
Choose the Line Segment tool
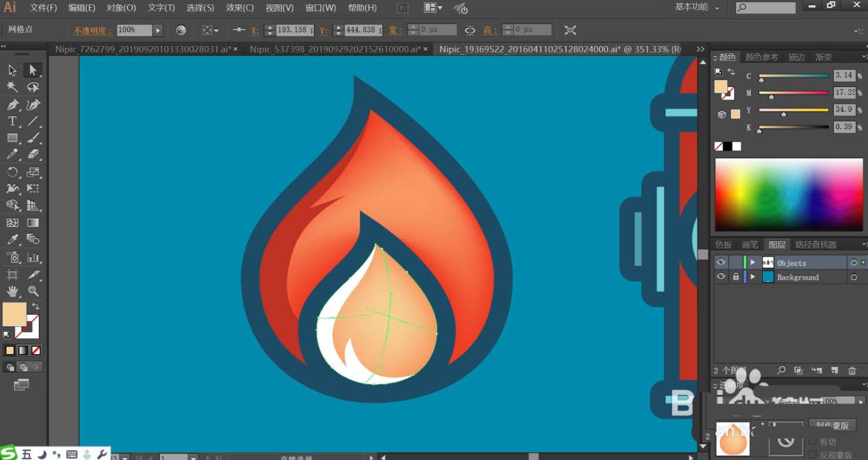(x=33, y=121)
